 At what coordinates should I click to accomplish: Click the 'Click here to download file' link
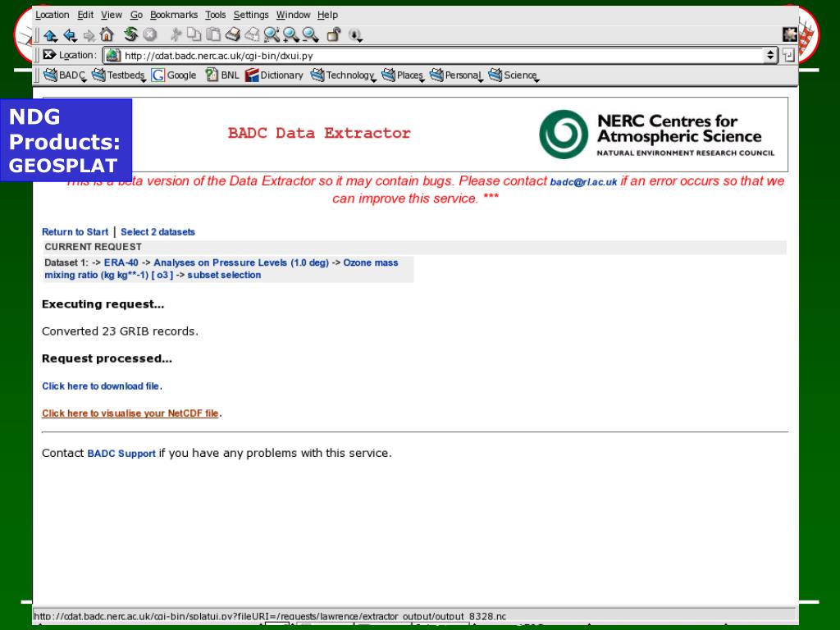pos(101,386)
